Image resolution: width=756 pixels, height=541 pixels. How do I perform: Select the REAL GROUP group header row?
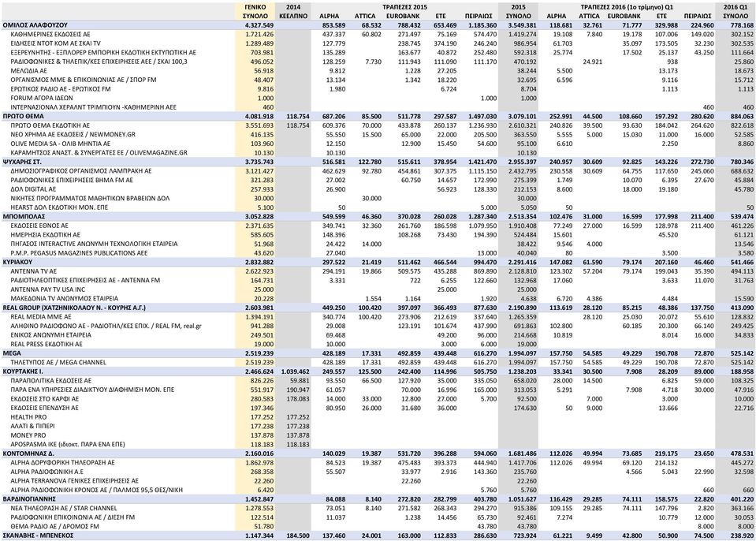click(x=378, y=308)
